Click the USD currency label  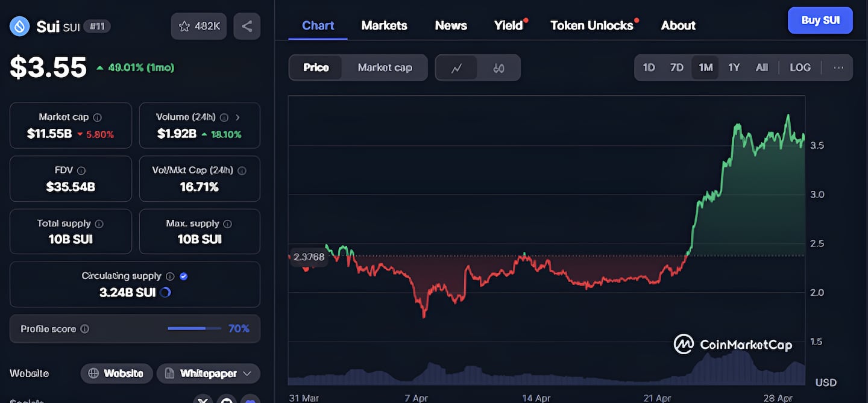click(x=825, y=383)
